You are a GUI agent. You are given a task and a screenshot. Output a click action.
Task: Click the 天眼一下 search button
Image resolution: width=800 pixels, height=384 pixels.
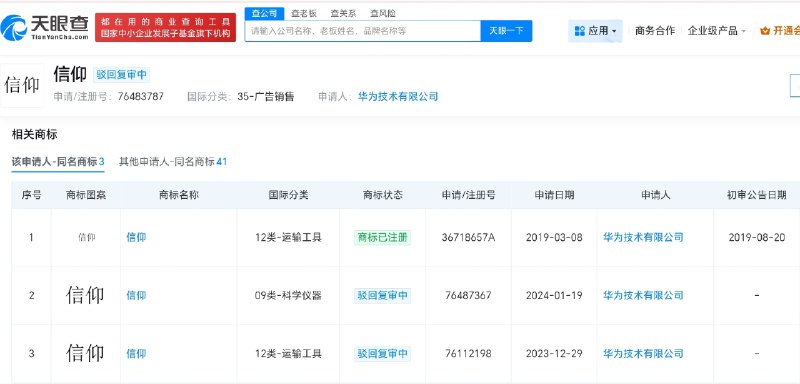(x=506, y=31)
